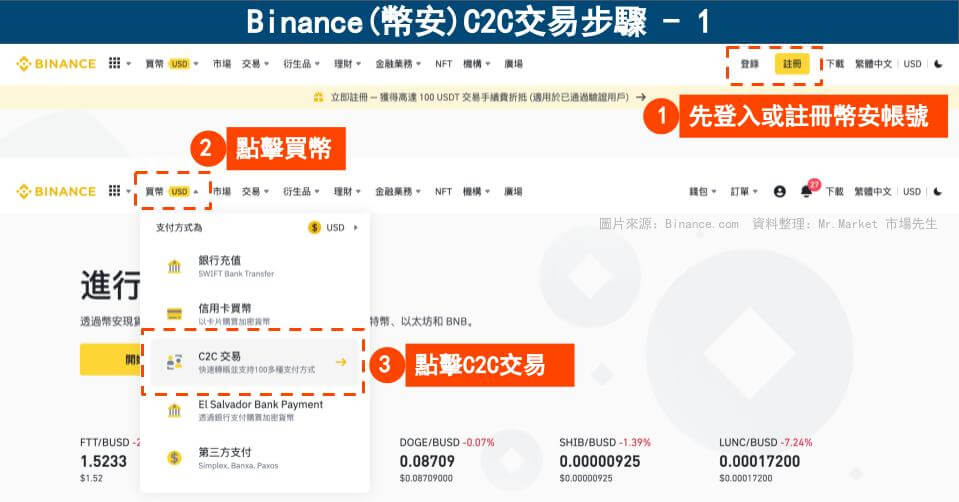This screenshot has width=959, height=502.
Task: Open the apps grid icon in lower navbar
Action: click(x=114, y=191)
